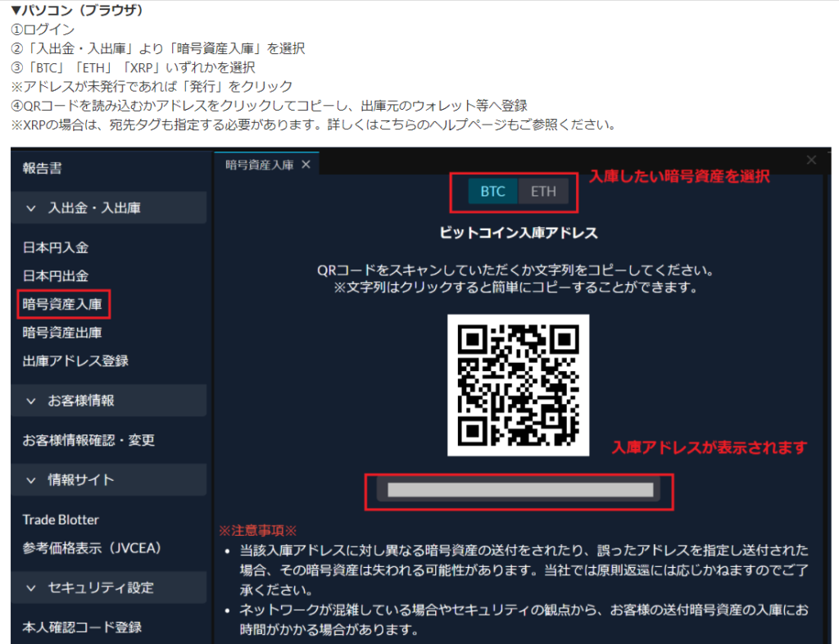
Task: Close the 暗号資産入庫 tab with X
Action: coord(306,165)
